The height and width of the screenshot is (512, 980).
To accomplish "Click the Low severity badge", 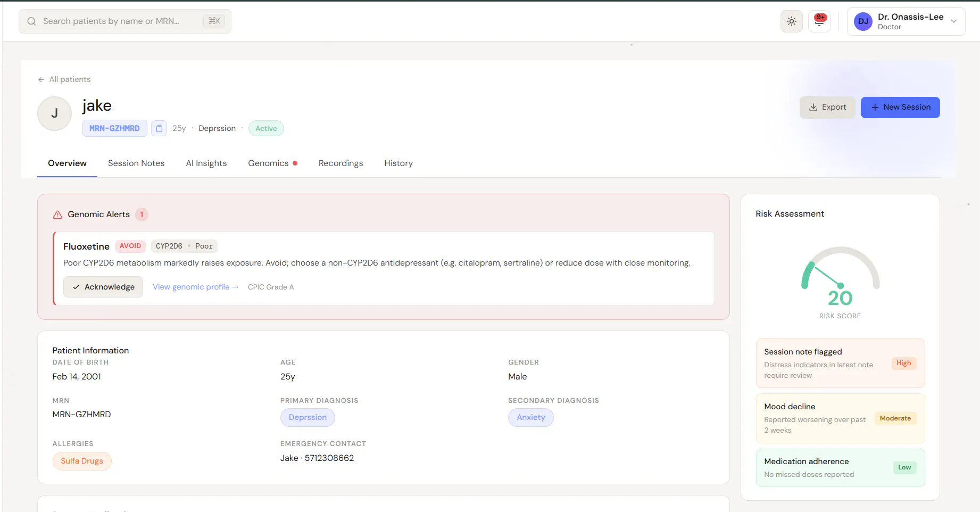I will (904, 468).
